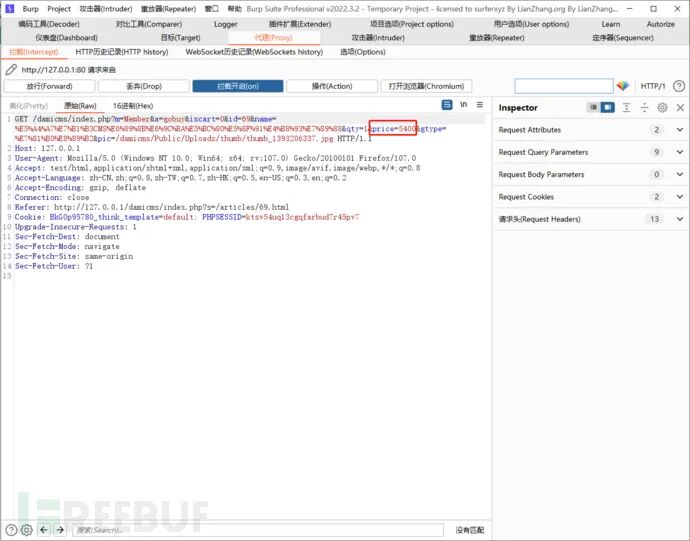Switch the editor to Raw view
The image size is (690, 541).
[80, 106]
